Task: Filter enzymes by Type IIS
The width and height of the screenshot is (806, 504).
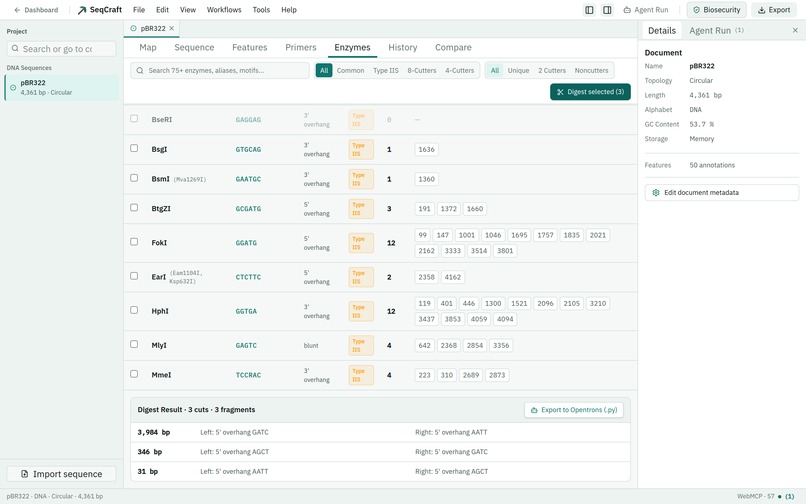Action: pos(386,70)
